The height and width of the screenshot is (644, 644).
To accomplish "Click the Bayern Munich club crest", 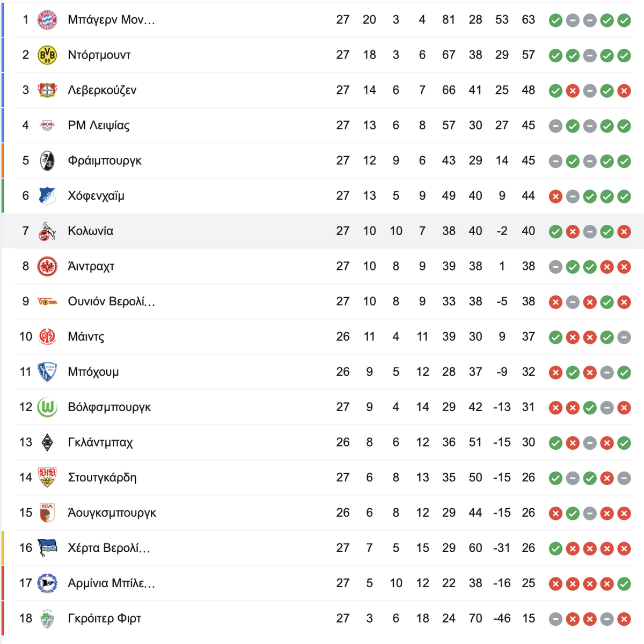I will (x=47, y=20).
